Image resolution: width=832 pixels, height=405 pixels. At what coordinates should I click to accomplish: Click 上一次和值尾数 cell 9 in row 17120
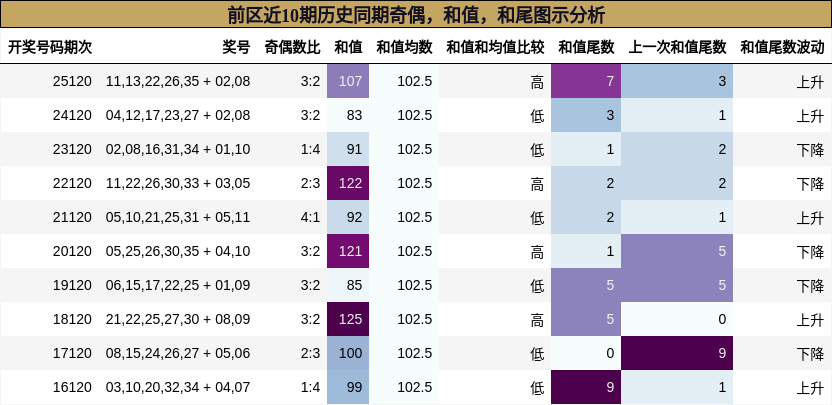(x=677, y=353)
